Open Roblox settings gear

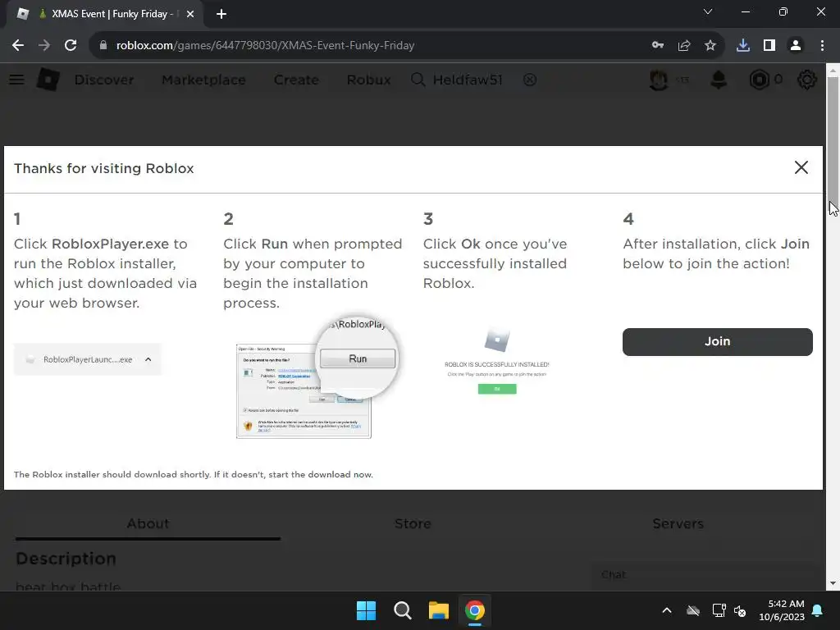(x=807, y=80)
